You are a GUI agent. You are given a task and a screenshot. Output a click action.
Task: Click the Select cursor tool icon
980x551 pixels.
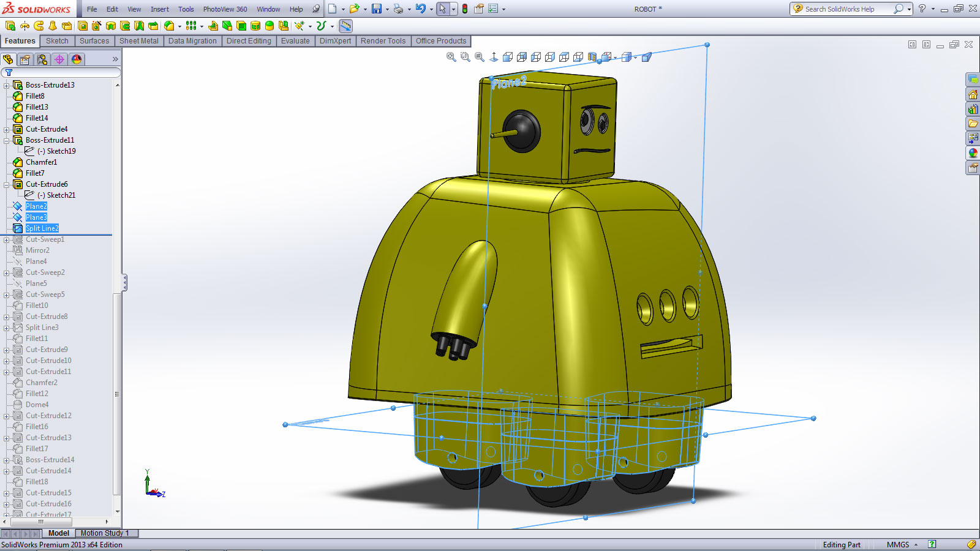[442, 9]
